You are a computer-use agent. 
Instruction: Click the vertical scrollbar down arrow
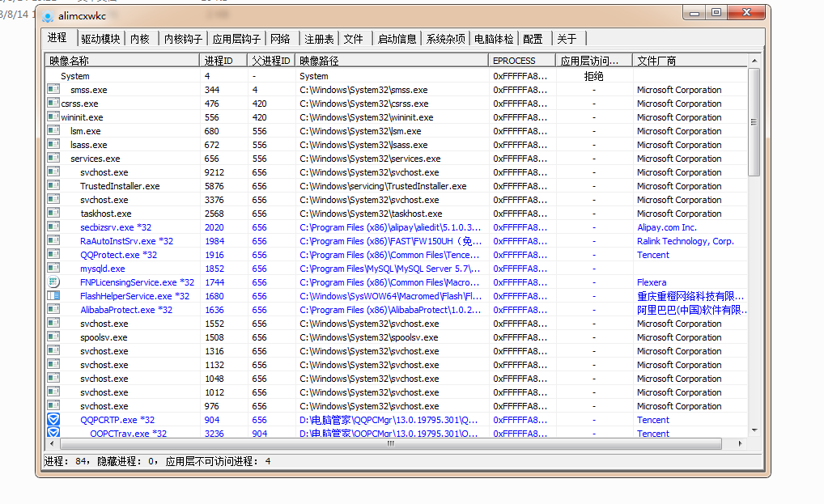(754, 430)
